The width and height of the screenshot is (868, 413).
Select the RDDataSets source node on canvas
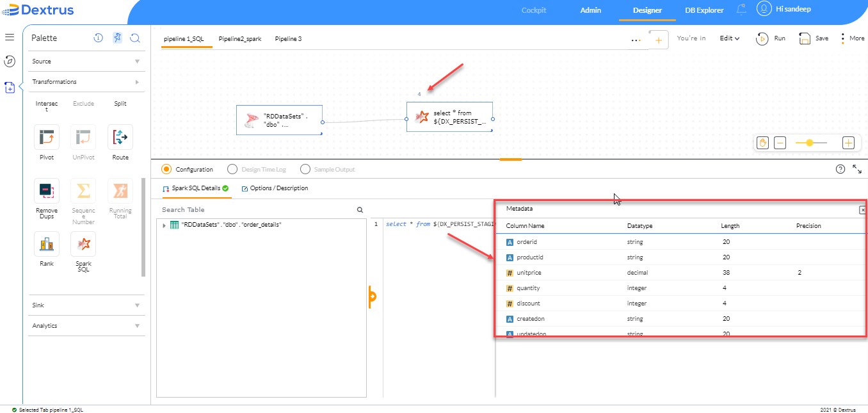point(279,120)
